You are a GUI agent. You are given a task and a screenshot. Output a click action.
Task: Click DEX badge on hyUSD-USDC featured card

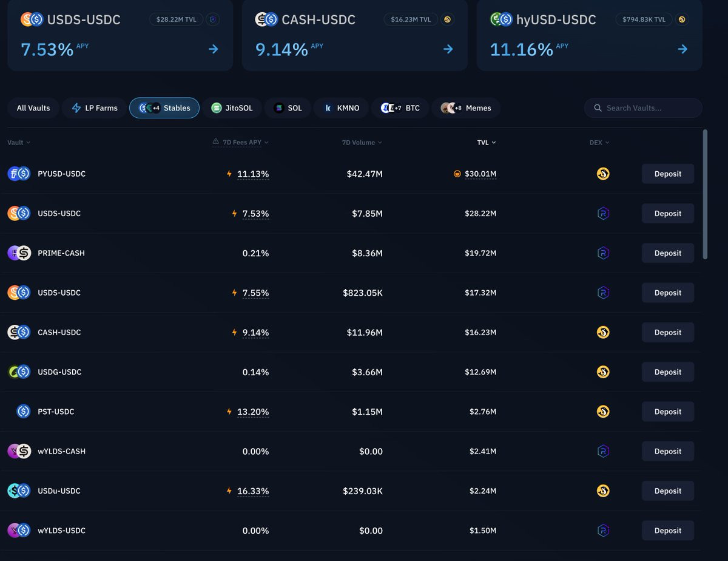[682, 19]
